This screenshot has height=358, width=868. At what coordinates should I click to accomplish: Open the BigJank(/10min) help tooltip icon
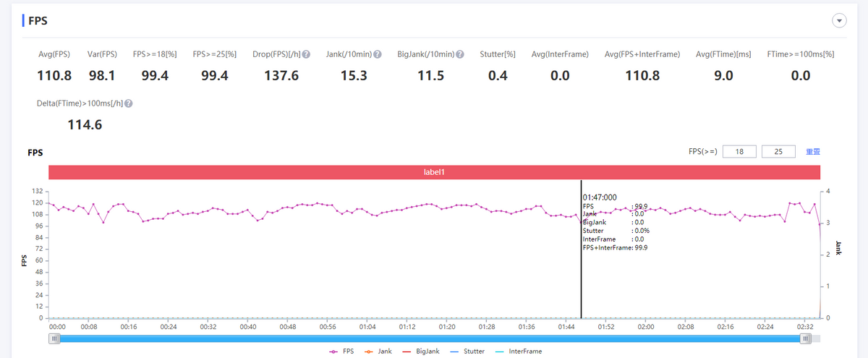tap(461, 54)
